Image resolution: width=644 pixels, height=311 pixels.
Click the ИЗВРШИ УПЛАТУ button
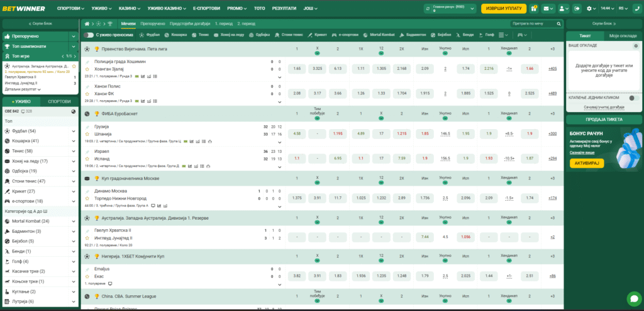[504, 8]
